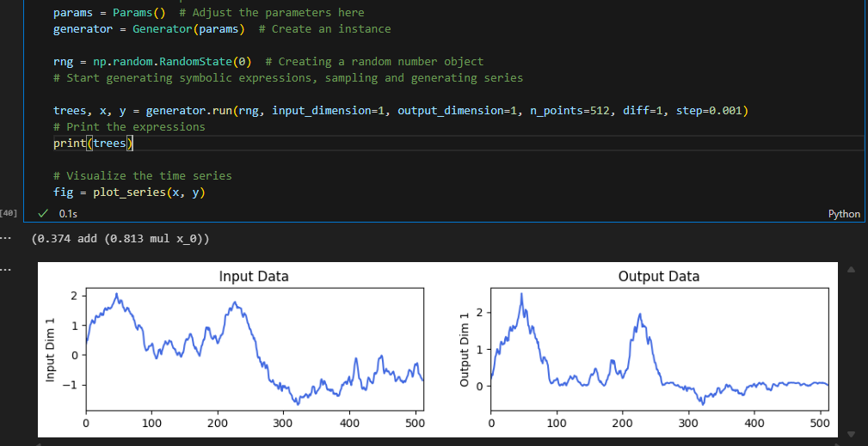Click the 'Output Data' plot title

(658, 276)
